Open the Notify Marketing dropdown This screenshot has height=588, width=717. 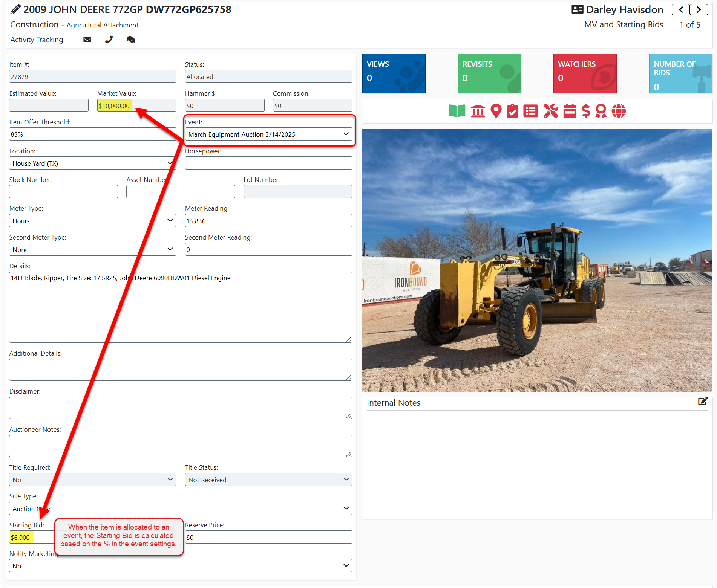[x=181, y=566]
